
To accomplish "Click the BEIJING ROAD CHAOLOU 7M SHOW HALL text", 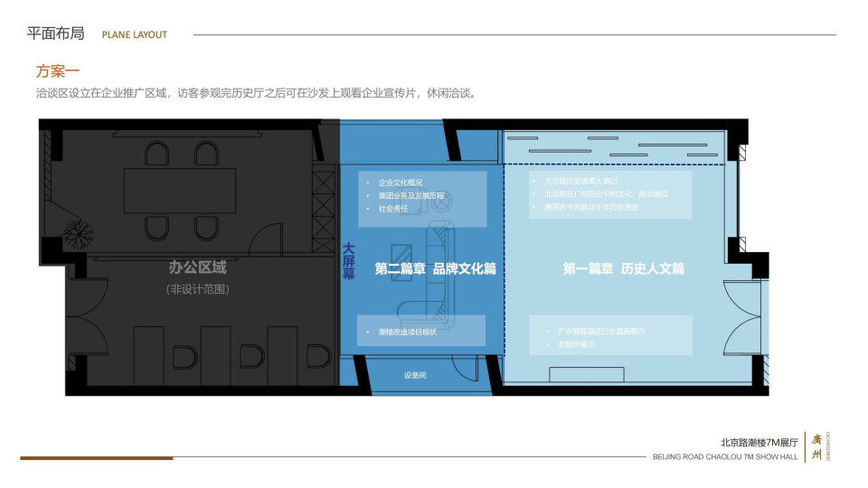I will (725, 457).
